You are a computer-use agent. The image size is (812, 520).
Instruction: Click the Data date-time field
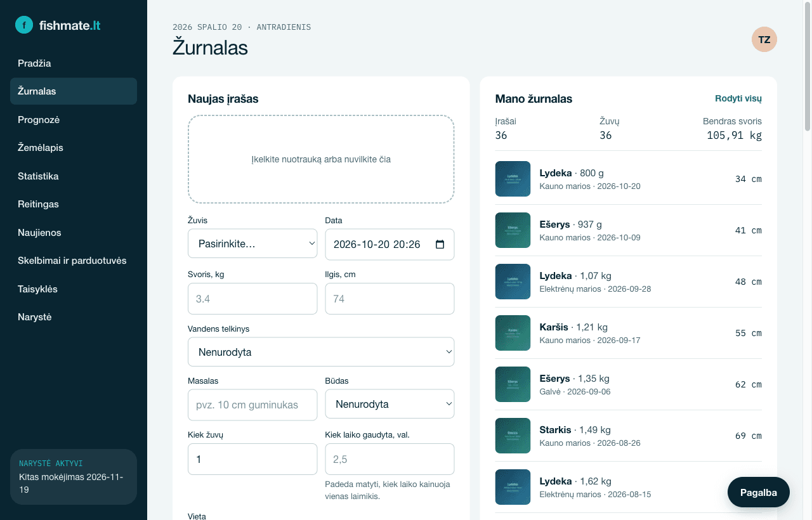[x=390, y=245]
